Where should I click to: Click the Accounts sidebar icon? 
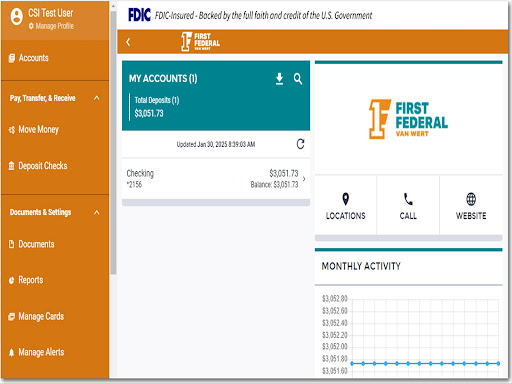(12, 58)
